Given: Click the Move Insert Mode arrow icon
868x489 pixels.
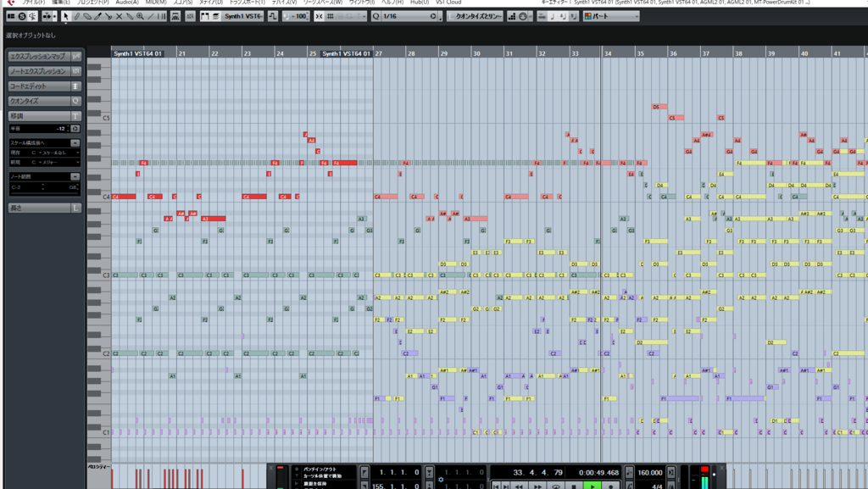Looking at the screenshot, I should tap(542, 17).
